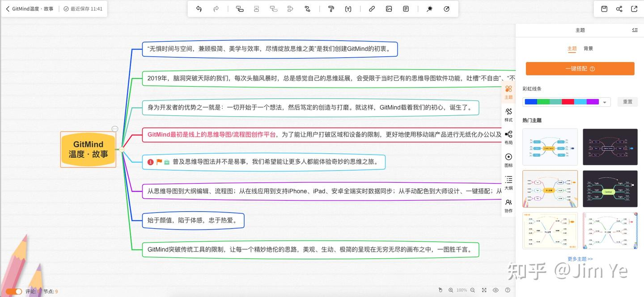The width and height of the screenshot is (644, 297).
Task: Click the 一键搭配 orange button
Action: click(580, 69)
